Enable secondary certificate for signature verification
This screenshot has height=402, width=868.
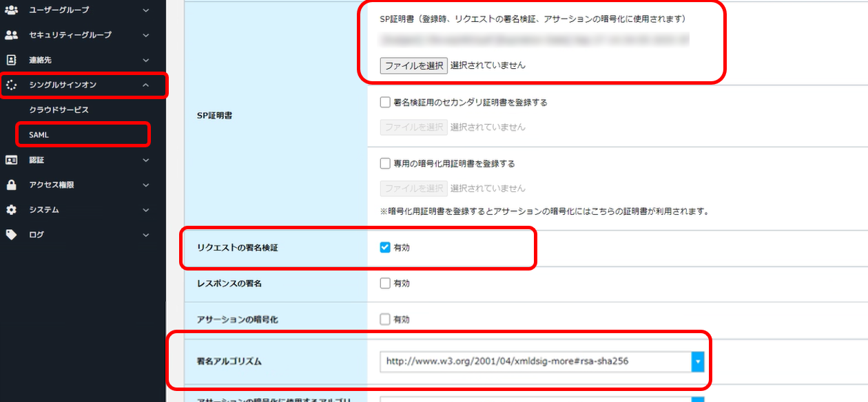pyautogui.click(x=385, y=103)
